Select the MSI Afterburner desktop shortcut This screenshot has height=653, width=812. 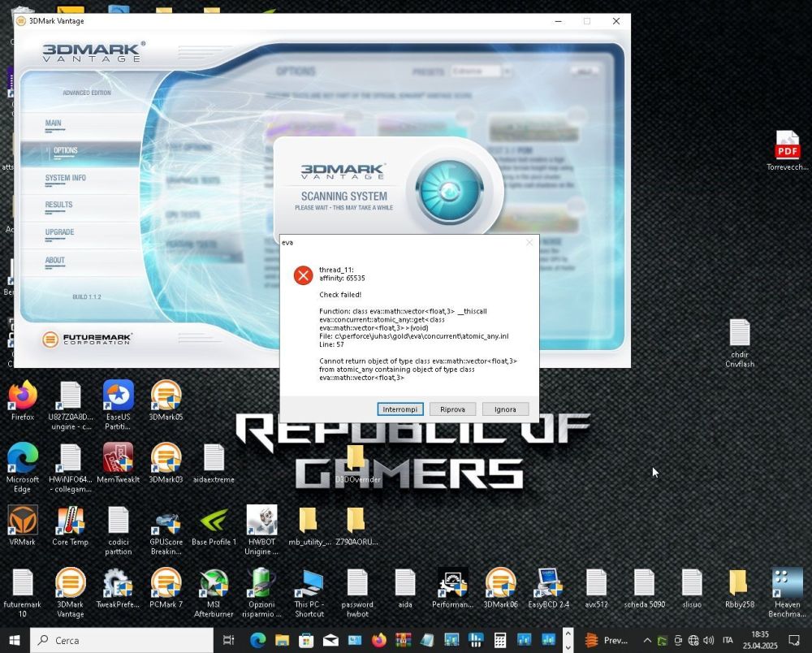pyautogui.click(x=214, y=592)
